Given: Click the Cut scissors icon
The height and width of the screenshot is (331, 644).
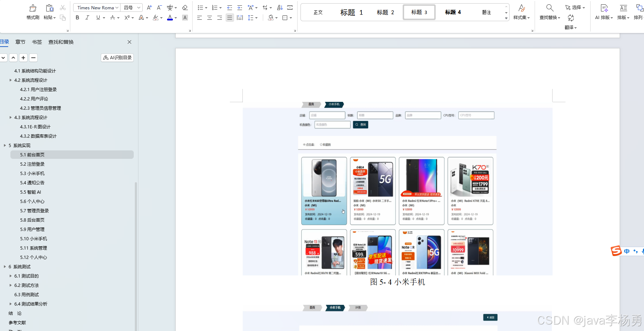Looking at the screenshot, I should [x=63, y=8].
